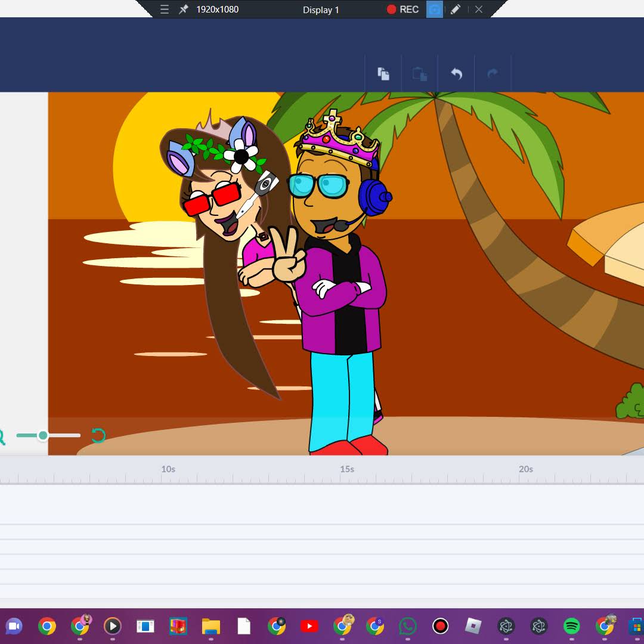The height and width of the screenshot is (644, 644).
Task: Launch YouTube from the taskbar
Action: coord(309,626)
